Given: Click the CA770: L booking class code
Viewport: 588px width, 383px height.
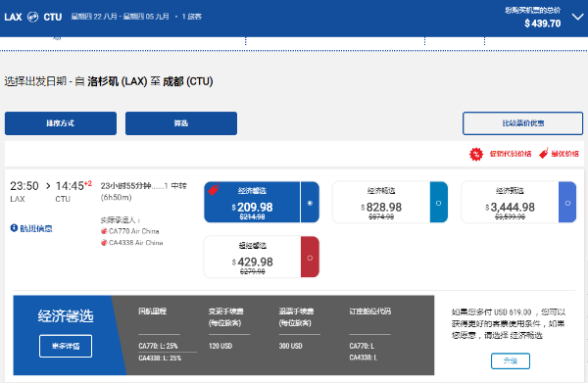Looking at the screenshot, I should (362, 346).
